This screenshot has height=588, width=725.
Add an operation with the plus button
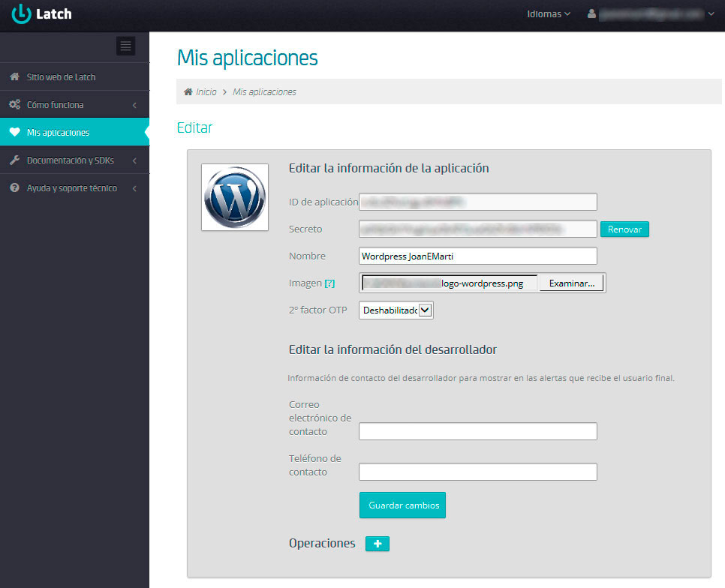[x=378, y=544]
